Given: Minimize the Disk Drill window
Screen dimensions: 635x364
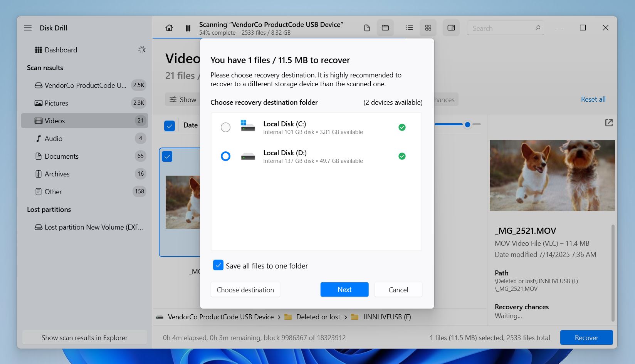Looking at the screenshot, I should 560,28.
